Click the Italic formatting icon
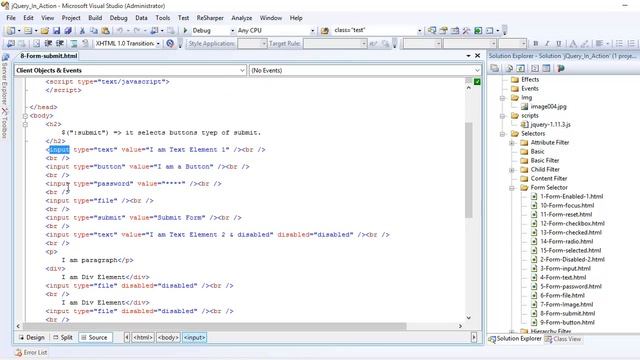Screen dimensions: 640x360 coord(547,43)
